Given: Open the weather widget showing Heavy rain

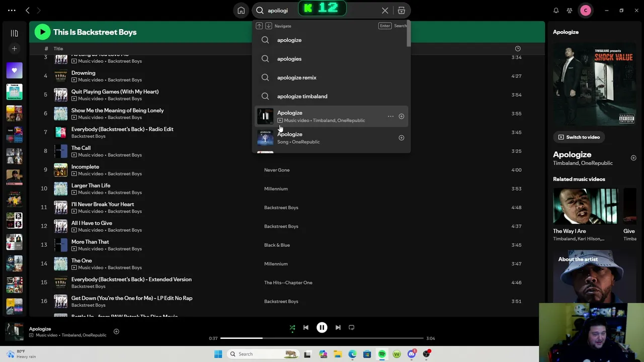Looking at the screenshot, I should click(21, 354).
